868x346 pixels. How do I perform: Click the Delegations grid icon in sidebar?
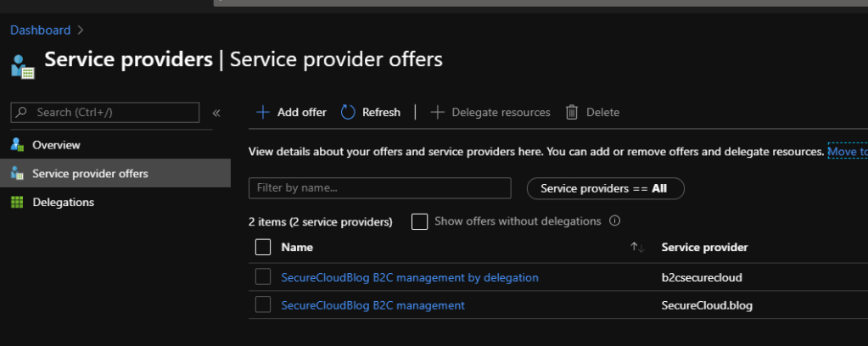17,202
